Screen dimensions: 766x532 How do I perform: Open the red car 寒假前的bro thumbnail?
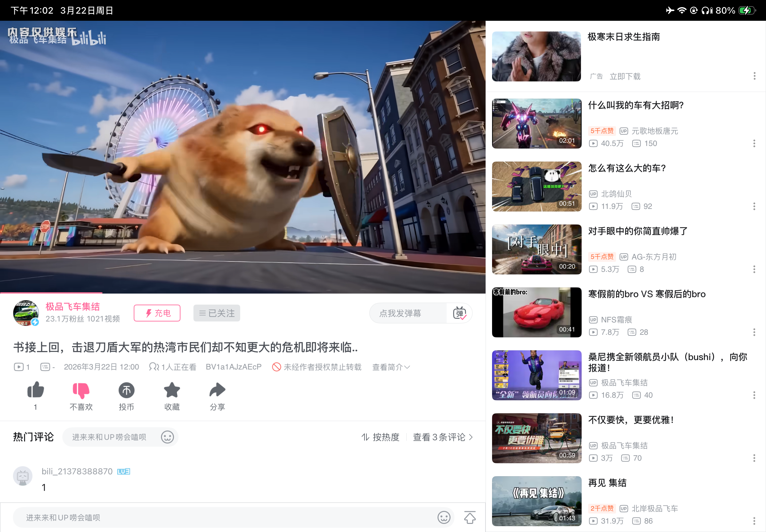click(537, 312)
